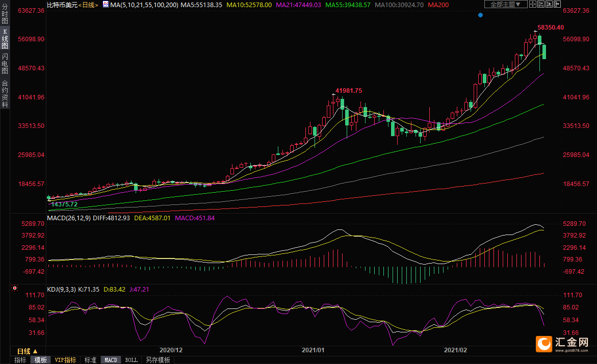Click the DEA:4587.01 value
Image resolution: width=597 pixels, height=364 pixels.
pos(152,218)
